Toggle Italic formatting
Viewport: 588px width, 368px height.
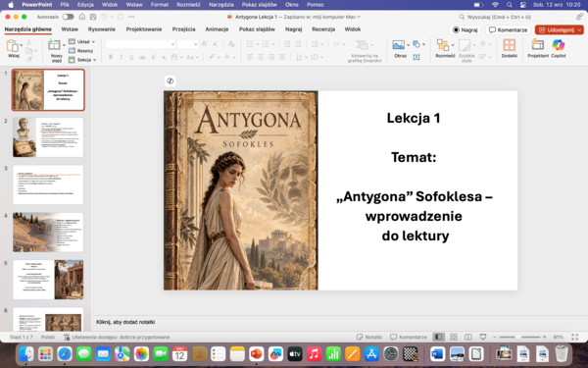pyautogui.click(x=121, y=57)
